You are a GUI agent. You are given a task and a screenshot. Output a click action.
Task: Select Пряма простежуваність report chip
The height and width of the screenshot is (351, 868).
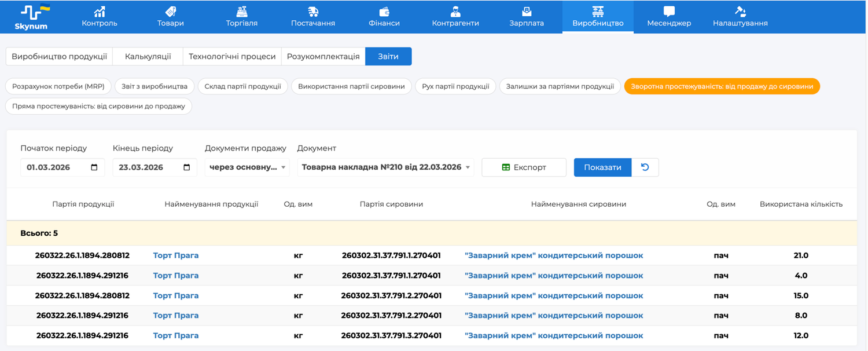(x=98, y=107)
